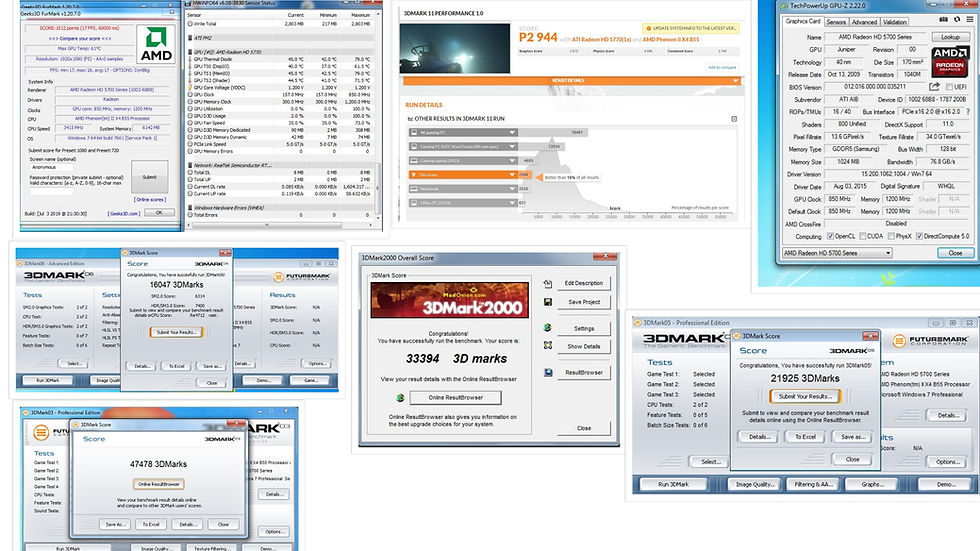Toggle the PhysX checkbox
The image size is (980, 551).
coord(889,236)
